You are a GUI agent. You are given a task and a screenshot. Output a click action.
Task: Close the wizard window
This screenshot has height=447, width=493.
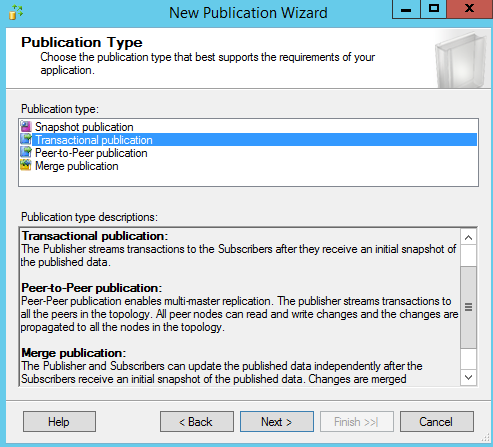coord(470,9)
